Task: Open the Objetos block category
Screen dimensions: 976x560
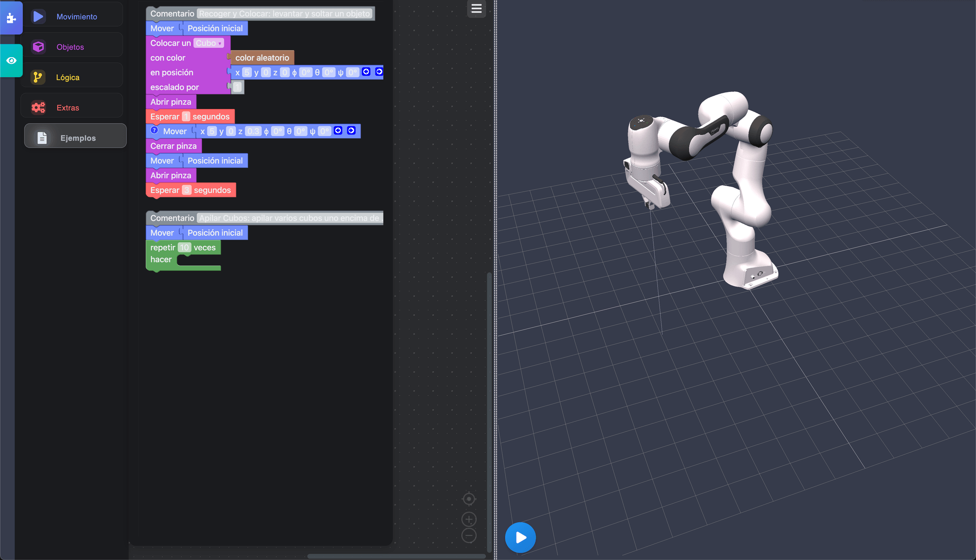Action: tap(71, 47)
